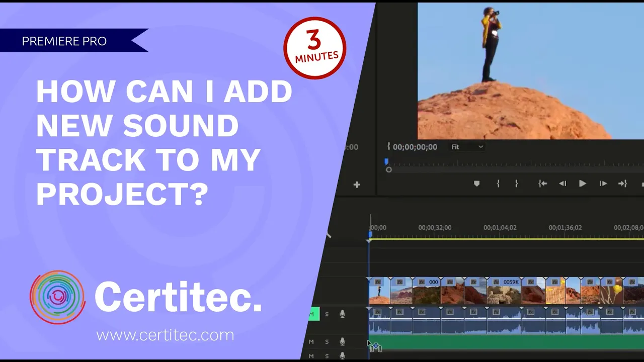Enable voice-over record on first audio track
644x362 pixels.
pyautogui.click(x=342, y=314)
